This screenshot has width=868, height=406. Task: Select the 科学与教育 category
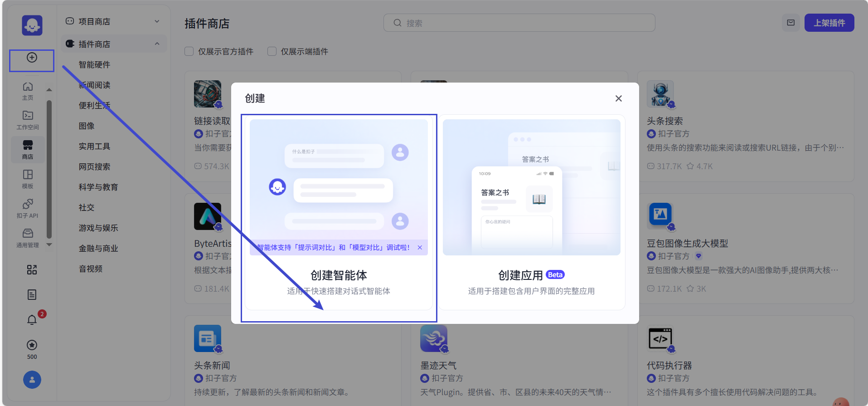98,187
